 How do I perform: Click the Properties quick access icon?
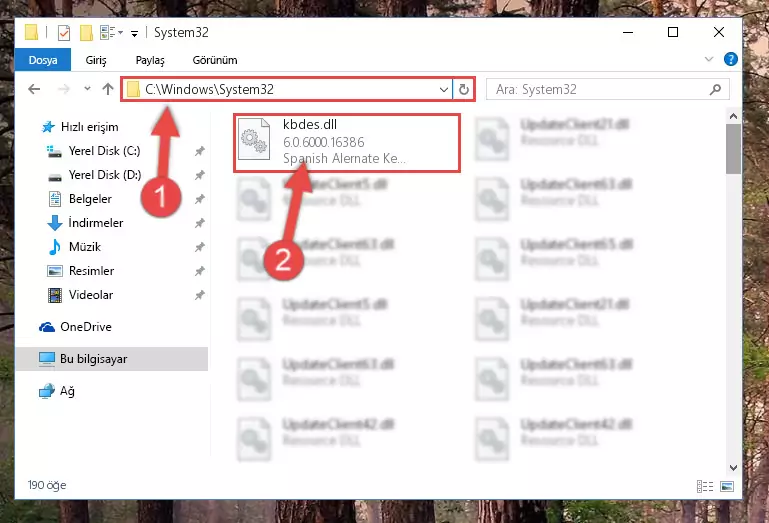click(x=64, y=33)
